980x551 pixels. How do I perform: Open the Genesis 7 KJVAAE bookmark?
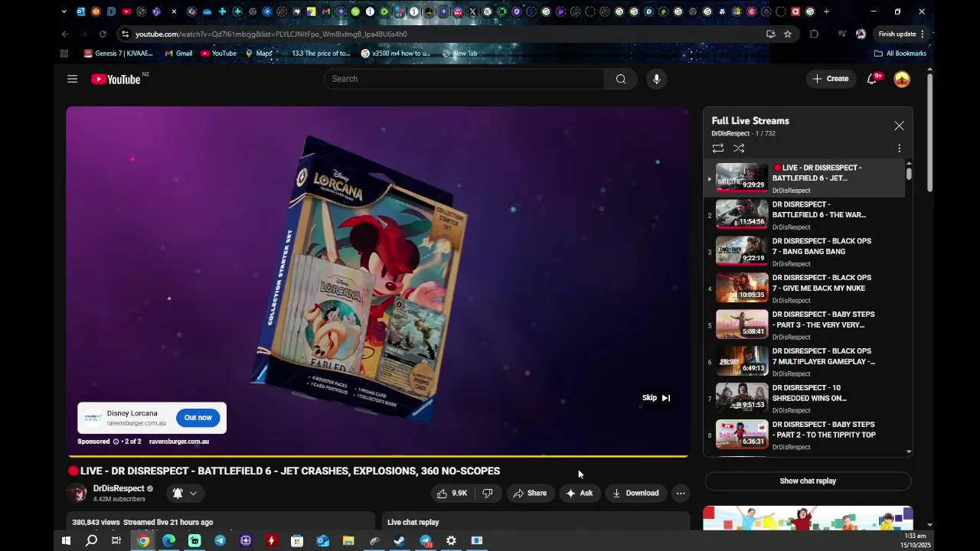click(118, 54)
